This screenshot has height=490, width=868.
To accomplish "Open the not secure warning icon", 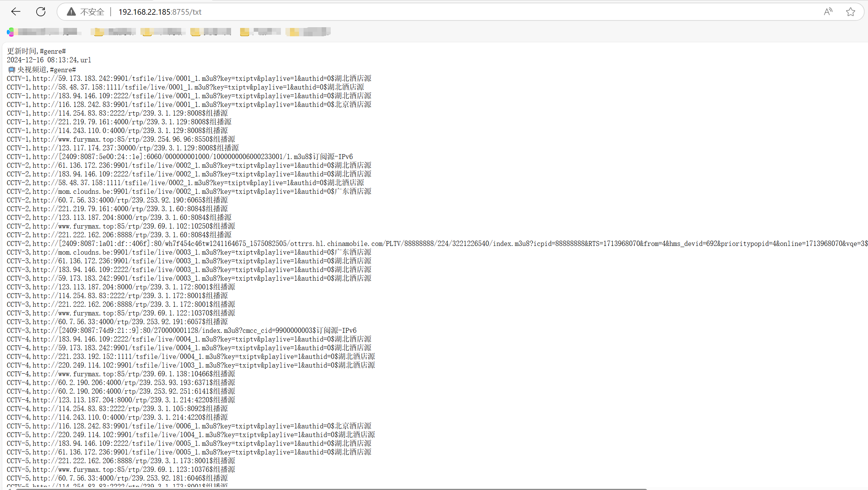I will pyautogui.click(x=71, y=12).
